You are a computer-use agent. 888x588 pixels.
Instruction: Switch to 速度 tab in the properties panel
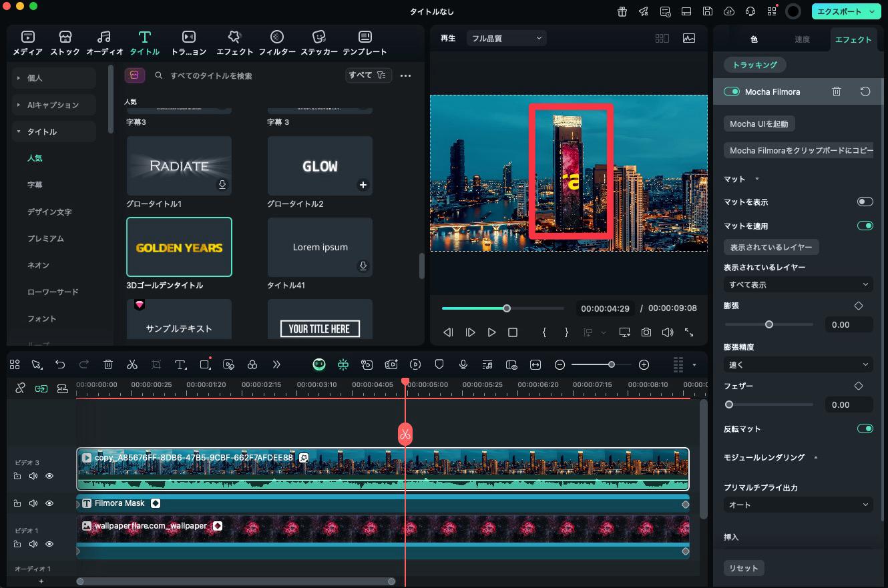click(802, 39)
